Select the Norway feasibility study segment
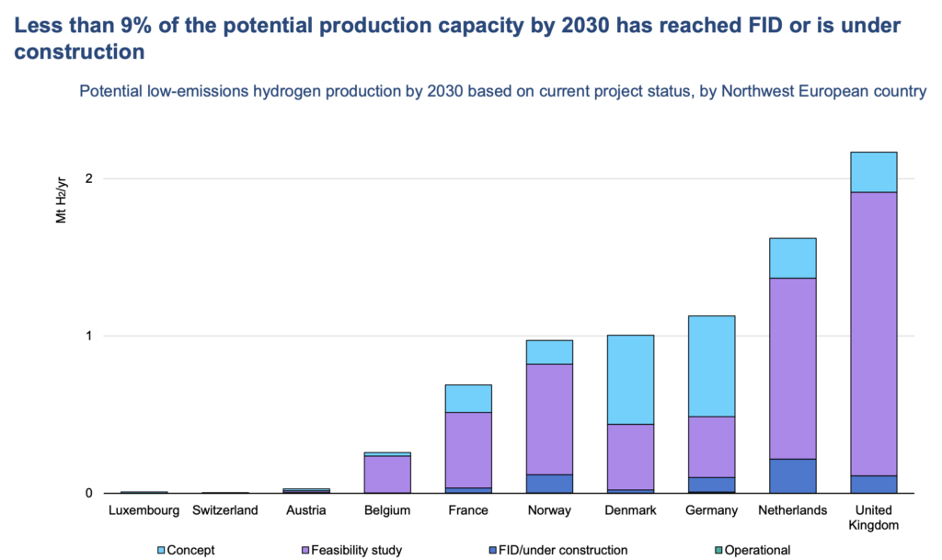The height and width of the screenshot is (560, 942). tap(549, 419)
